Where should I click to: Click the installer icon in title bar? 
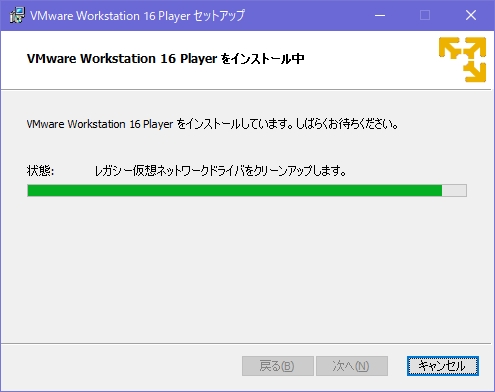click(x=17, y=15)
